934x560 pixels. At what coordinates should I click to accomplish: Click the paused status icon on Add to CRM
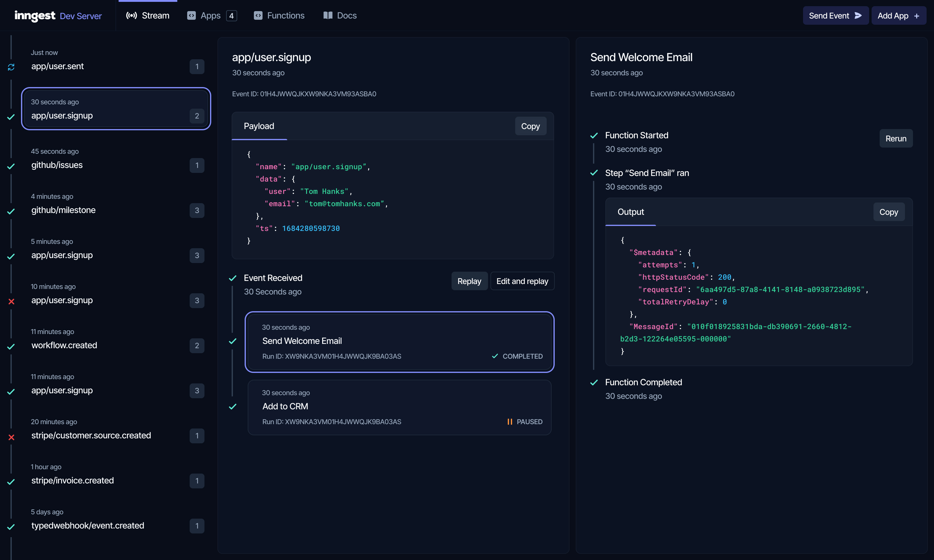[509, 421]
